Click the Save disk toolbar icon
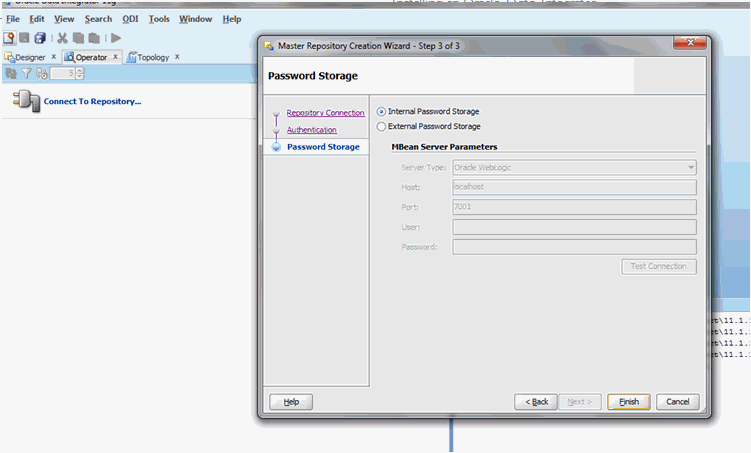This screenshot has height=453, width=751. coord(24,38)
